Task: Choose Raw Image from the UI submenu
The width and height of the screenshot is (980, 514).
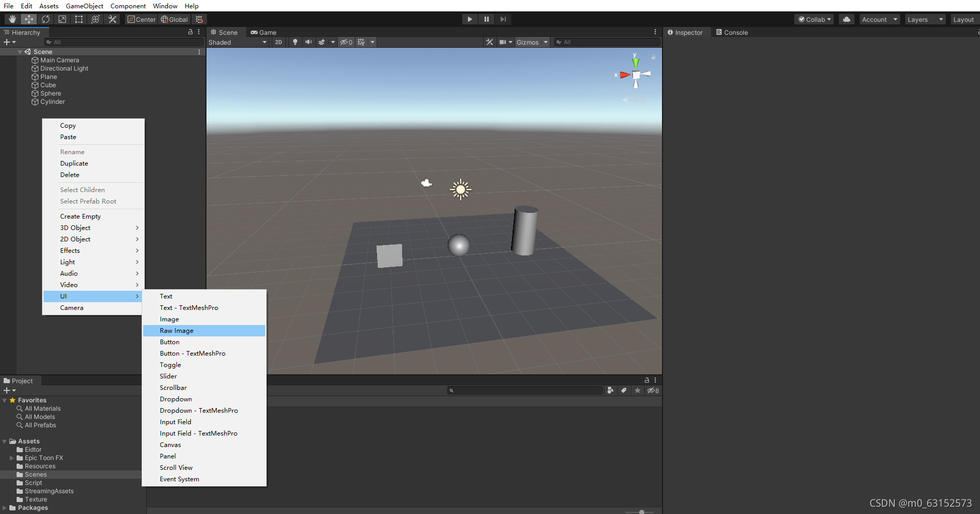Action: pos(176,330)
